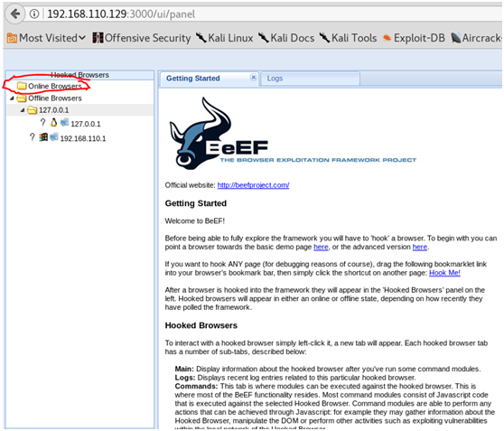This screenshot has height=431, width=504.
Task: Open Kali Linux bookmark
Action: (x=224, y=38)
